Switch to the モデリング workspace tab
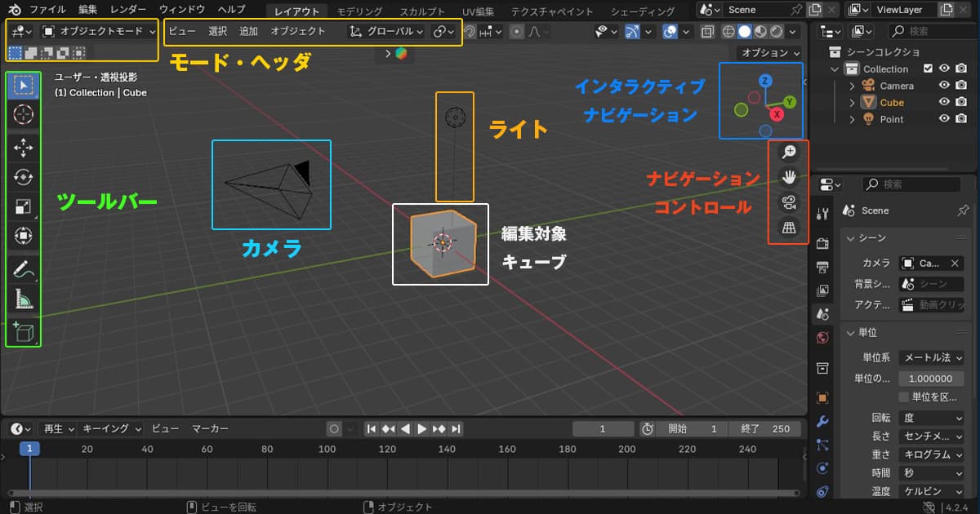Viewport: 980px width, 514px height. [359, 11]
